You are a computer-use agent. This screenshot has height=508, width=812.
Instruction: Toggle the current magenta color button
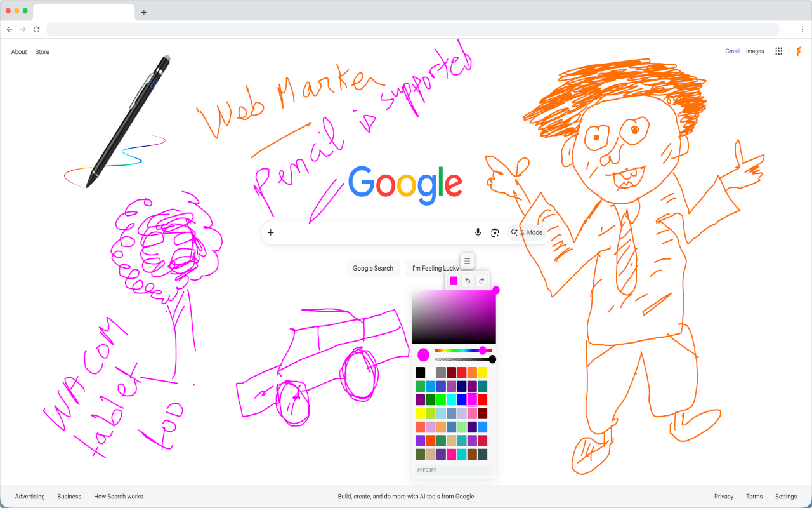click(x=454, y=281)
